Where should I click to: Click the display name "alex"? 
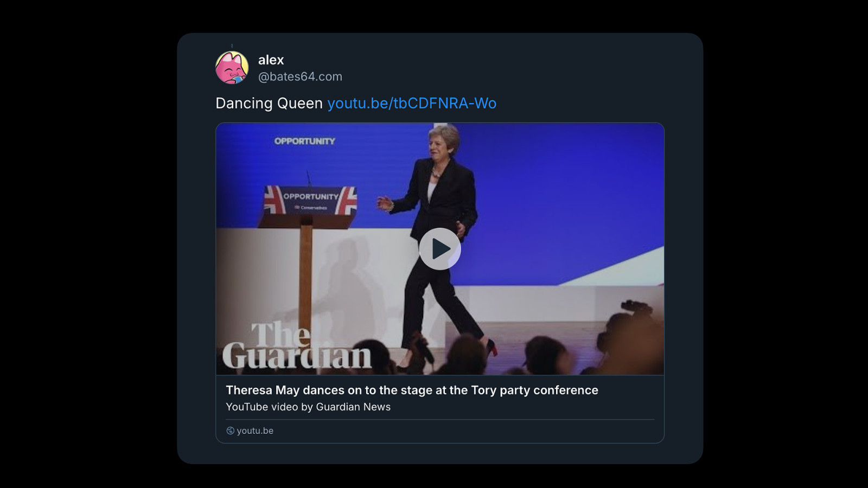click(271, 60)
